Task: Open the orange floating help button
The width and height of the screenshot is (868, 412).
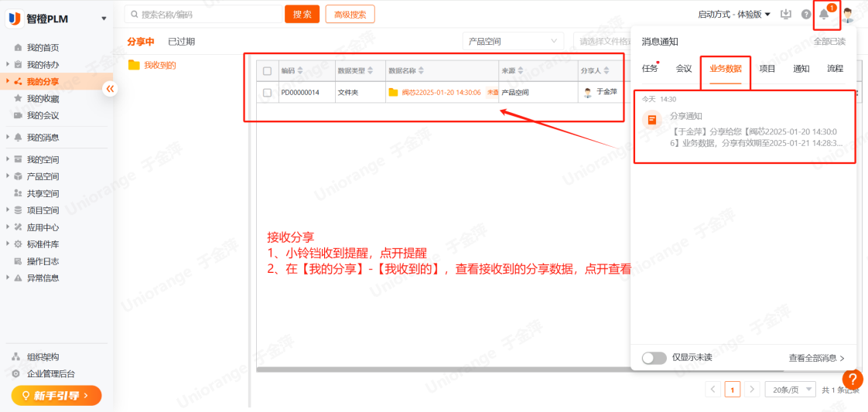Action: tap(853, 380)
